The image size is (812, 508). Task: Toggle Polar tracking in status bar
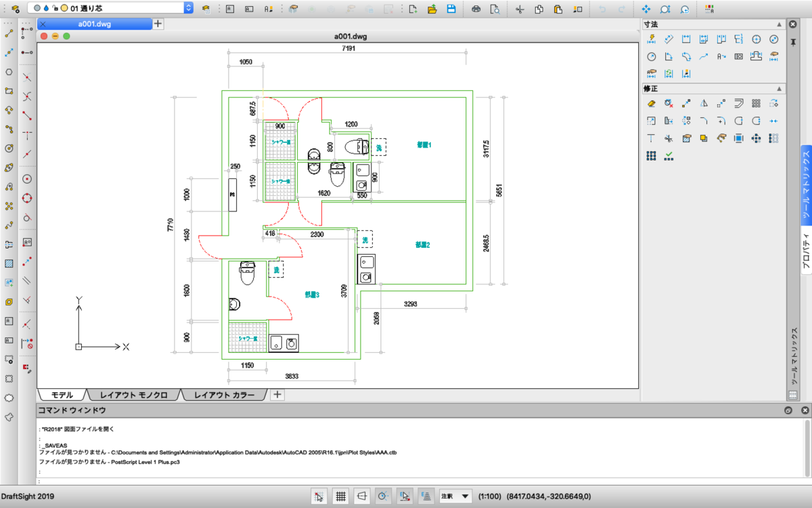383,496
